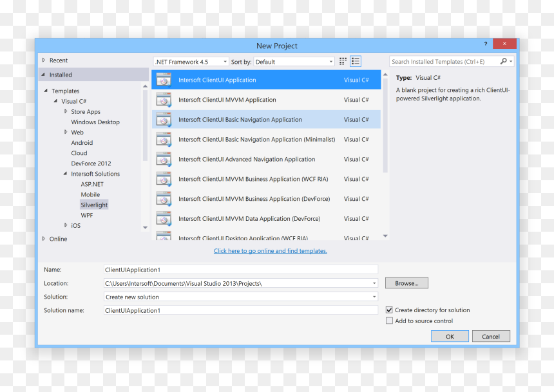This screenshot has height=392, width=554.
Task: Expand the Online section
Action: pos(44,238)
